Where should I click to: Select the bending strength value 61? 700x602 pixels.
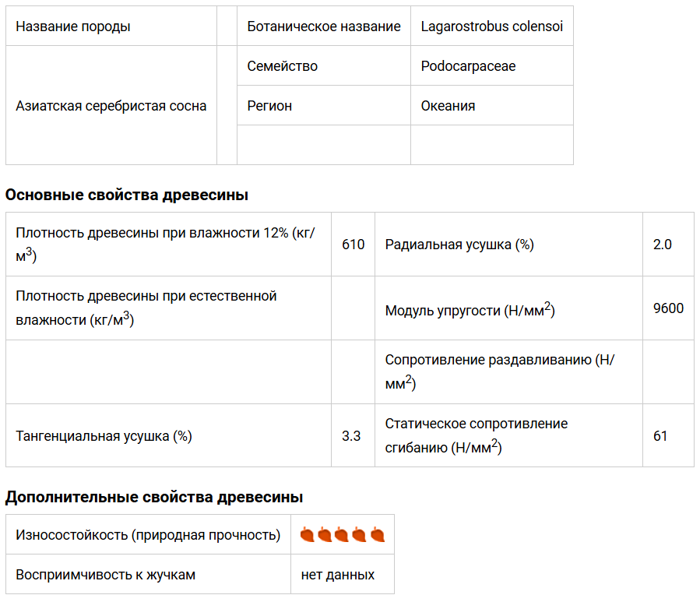(x=660, y=436)
